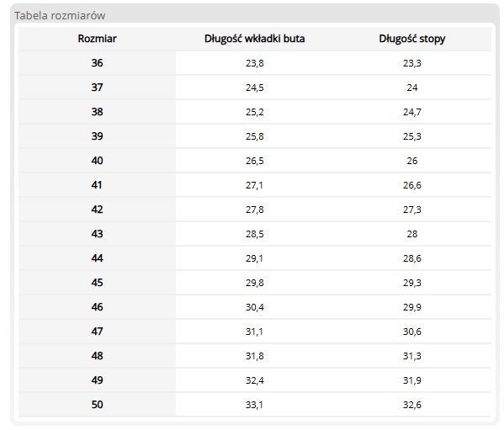Select size 36 row label

pyautogui.click(x=97, y=63)
